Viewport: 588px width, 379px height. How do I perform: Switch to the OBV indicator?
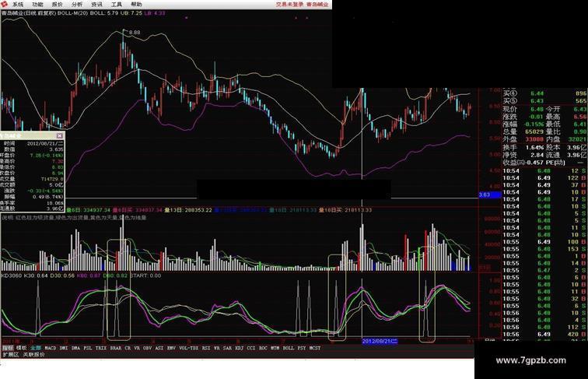pos(147,348)
